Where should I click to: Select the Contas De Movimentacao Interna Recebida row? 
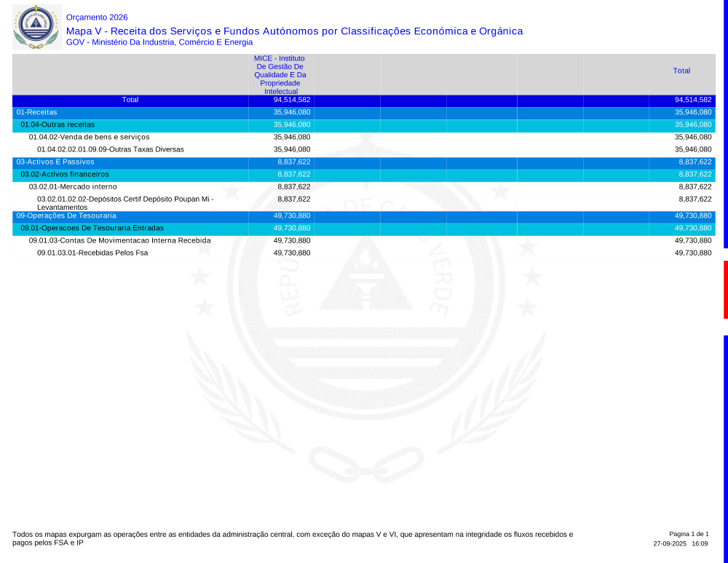[119, 240]
